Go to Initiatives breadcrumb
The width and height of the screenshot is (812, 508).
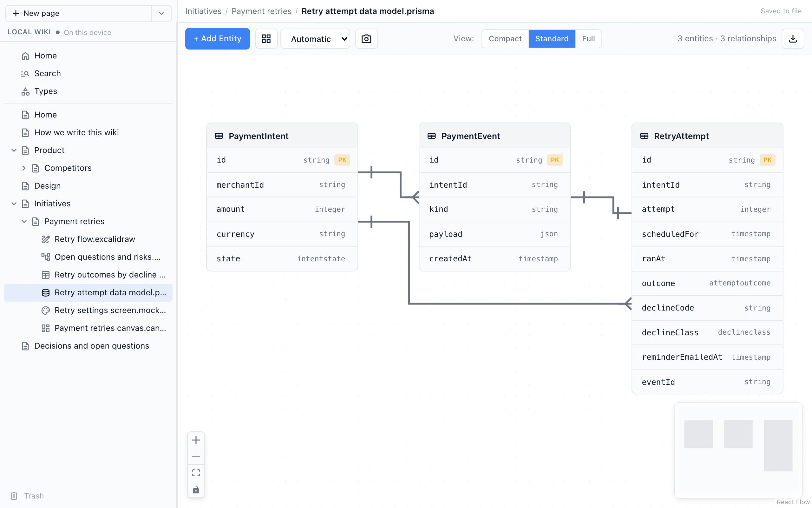[203, 11]
